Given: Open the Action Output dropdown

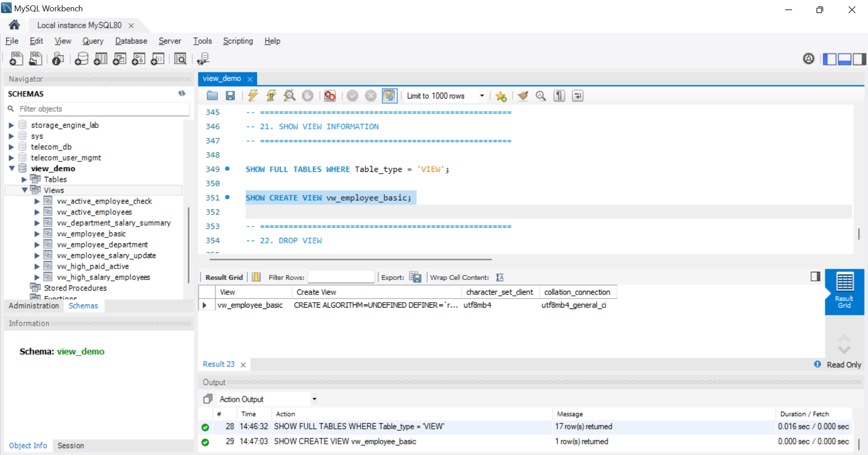Looking at the screenshot, I should (314, 399).
